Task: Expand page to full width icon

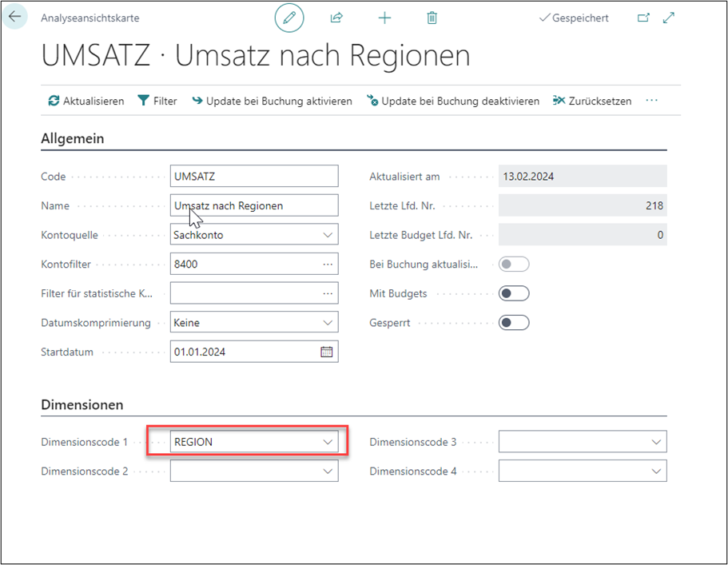Action: [669, 18]
